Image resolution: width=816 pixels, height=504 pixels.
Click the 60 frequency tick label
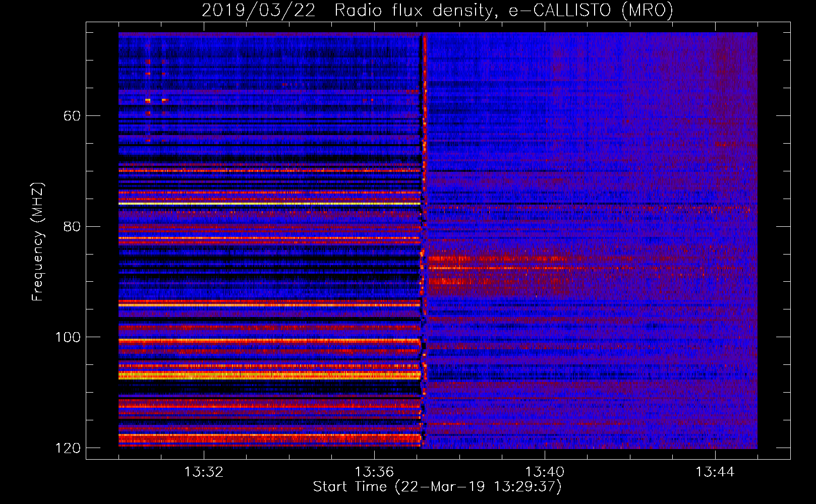[72, 116]
